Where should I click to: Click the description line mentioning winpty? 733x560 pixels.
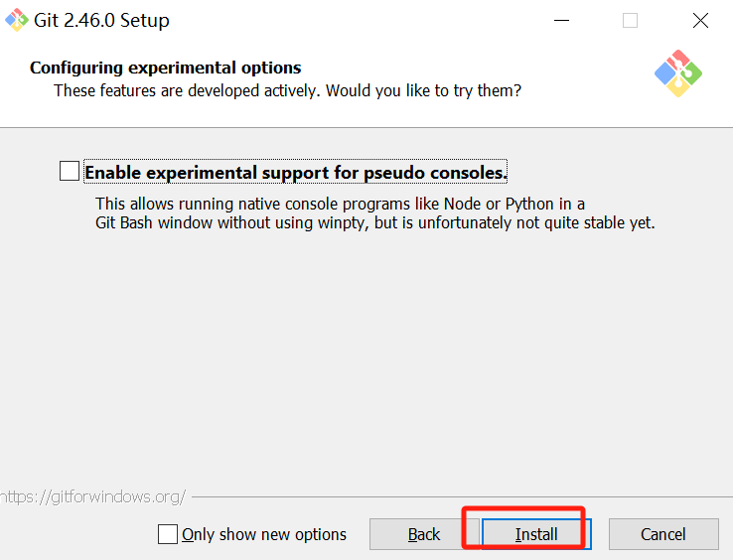(374, 222)
